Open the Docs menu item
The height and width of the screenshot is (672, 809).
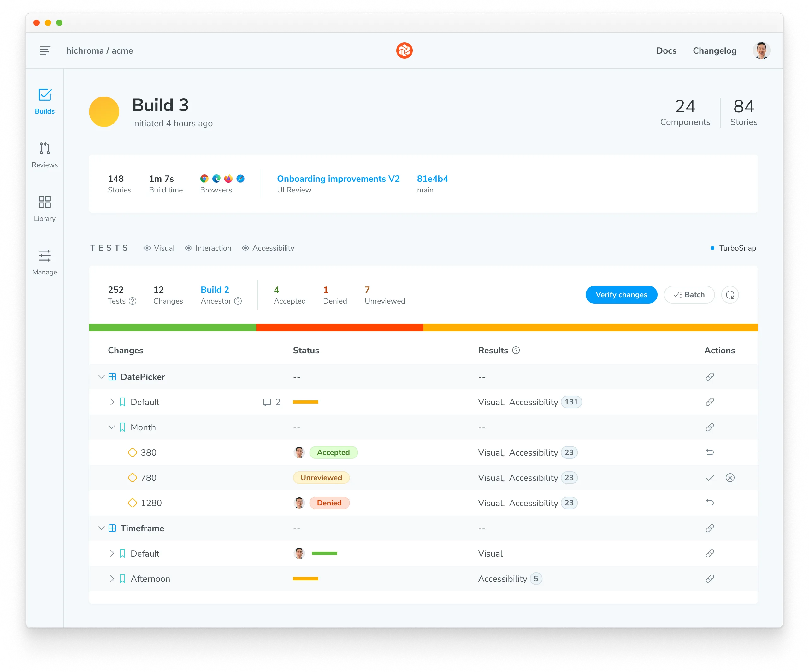click(x=666, y=50)
